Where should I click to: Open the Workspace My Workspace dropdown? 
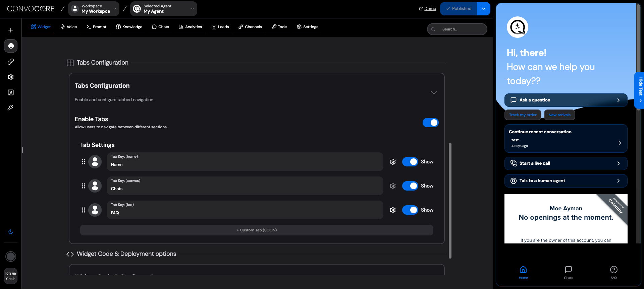[94, 9]
